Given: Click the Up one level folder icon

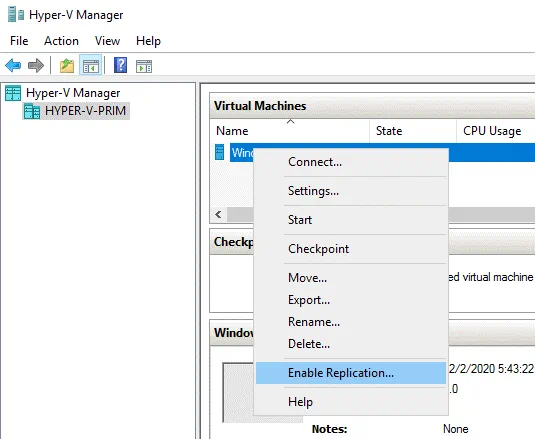Looking at the screenshot, I should tap(67, 65).
